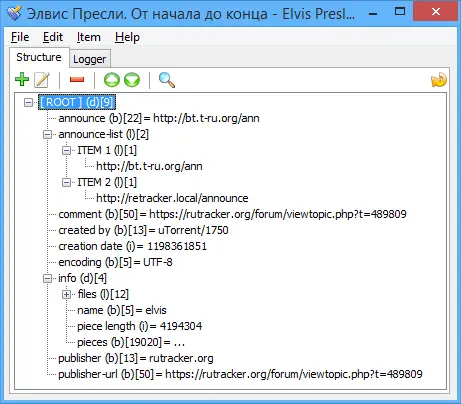The height and width of the screenshot is (404, 461).
Task: Click the yellow reload arrow icon
Action: coord(438,80)
